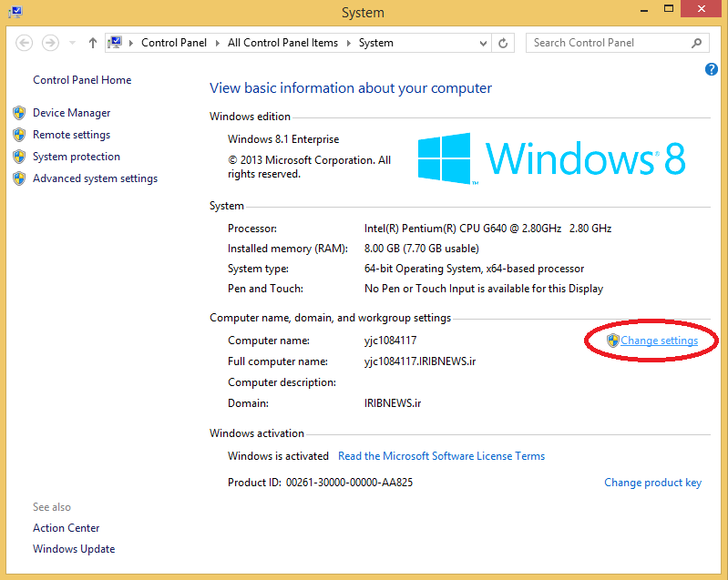Expand chevron after All Control Panel Items
Image resolution: width=728 pixels, height=580 pixels.
coord(349,43)
